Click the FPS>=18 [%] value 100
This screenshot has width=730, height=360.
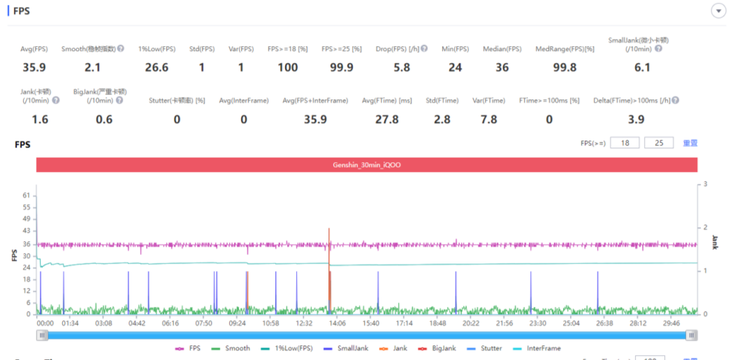click(x=288, y=68)
